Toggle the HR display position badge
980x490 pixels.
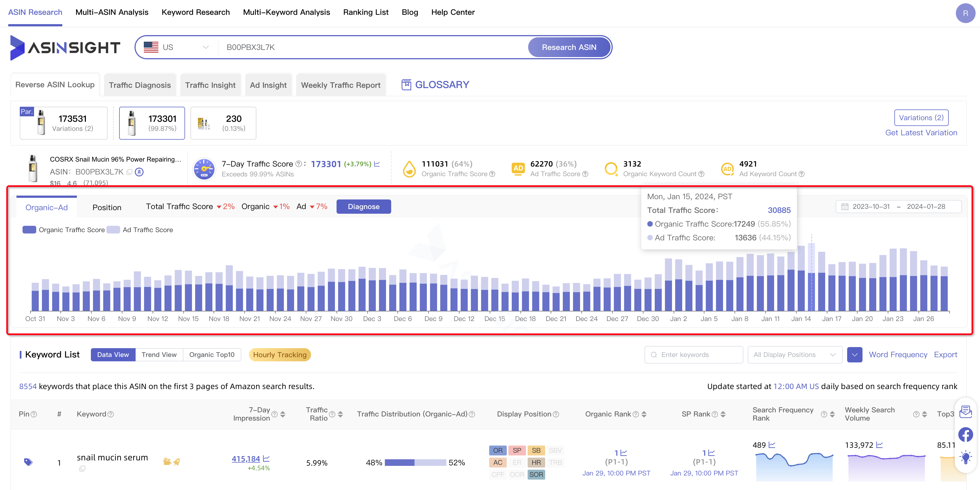(536, 462)
